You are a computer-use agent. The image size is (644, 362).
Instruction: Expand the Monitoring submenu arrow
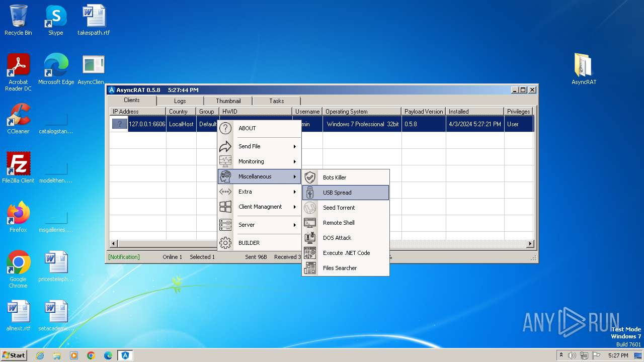point(295,161)
